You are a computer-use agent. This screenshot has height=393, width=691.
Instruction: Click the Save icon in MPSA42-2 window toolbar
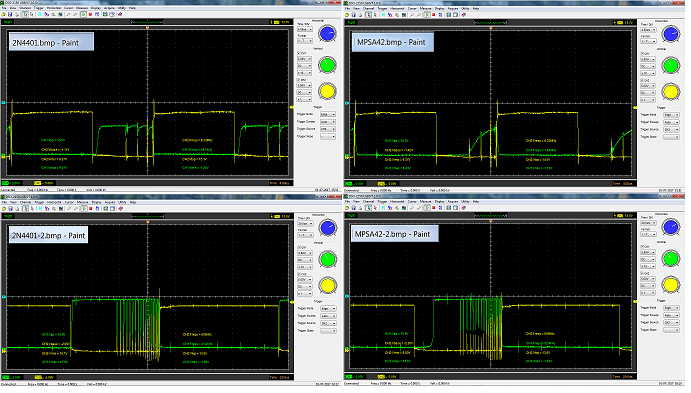click(x=353, y=208)
